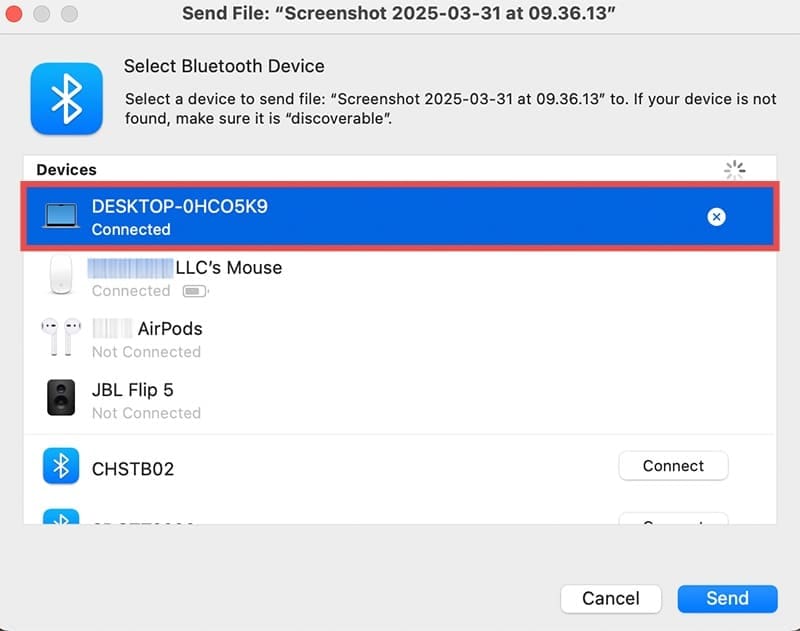The width and height of the screenshot is (800, 631).
Task: Select the LLC's Mouse device row
Action: pyautogui.click(x=400, y=277)
